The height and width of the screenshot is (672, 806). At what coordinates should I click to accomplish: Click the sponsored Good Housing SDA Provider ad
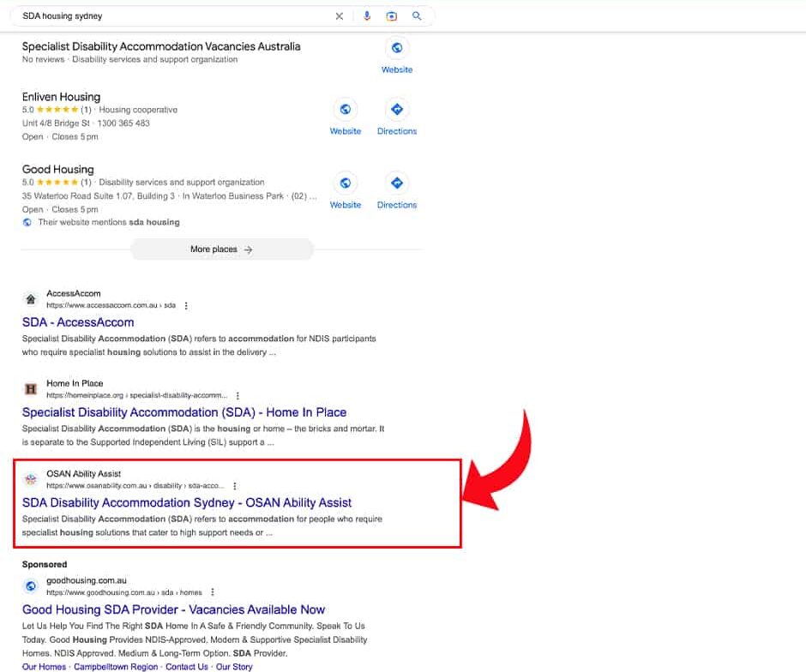[x=173, y=609]
